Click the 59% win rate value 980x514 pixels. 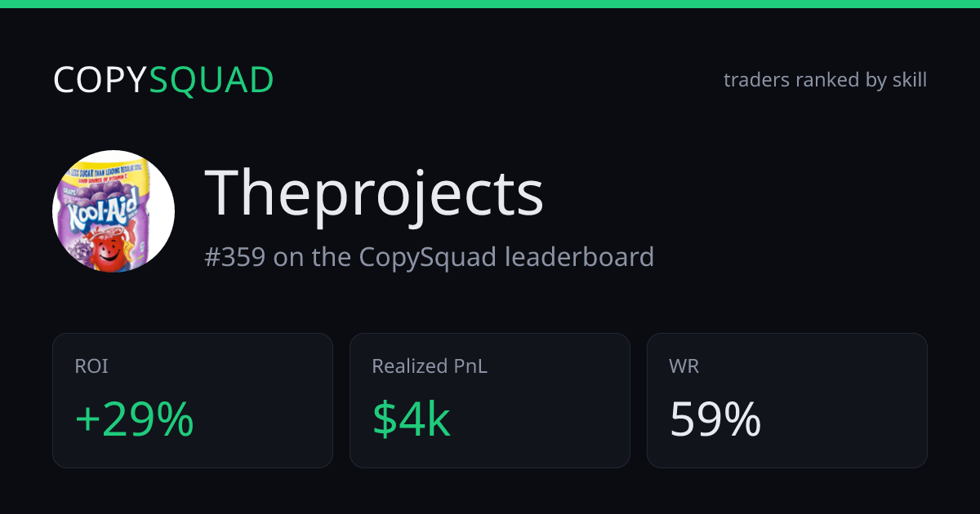(x=715, y=420)
